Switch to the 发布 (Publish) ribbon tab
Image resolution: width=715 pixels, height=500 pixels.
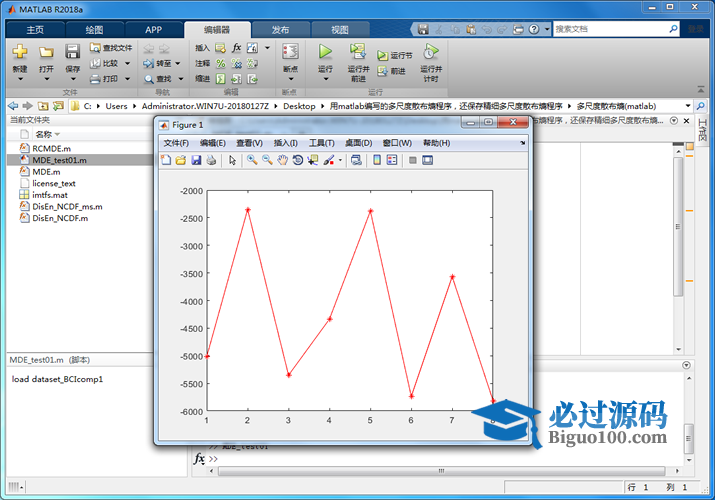point(280,30)
